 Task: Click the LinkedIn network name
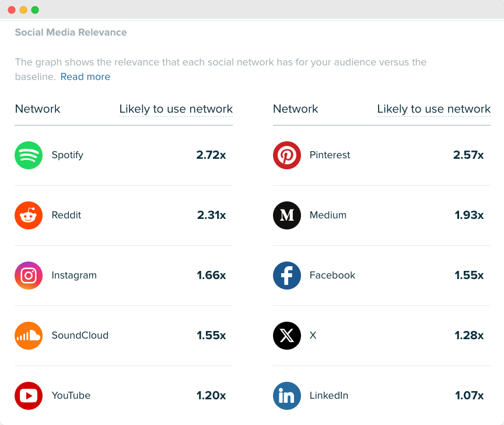pos(329,395)
